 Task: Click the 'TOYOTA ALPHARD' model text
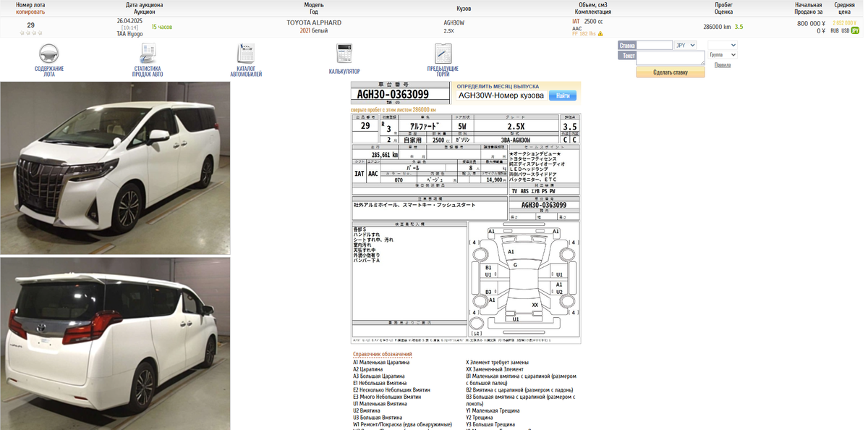[314, 23]
